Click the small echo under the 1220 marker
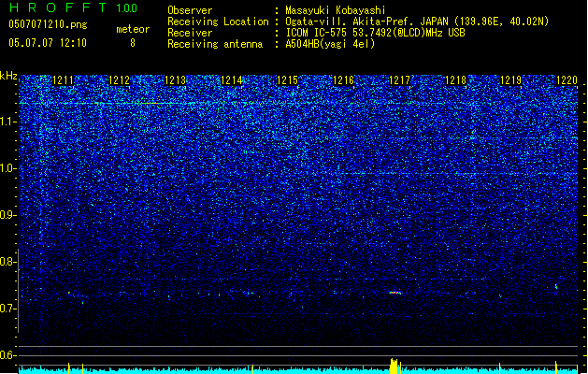This screenshot has width=588, height=374. [556, 287]
